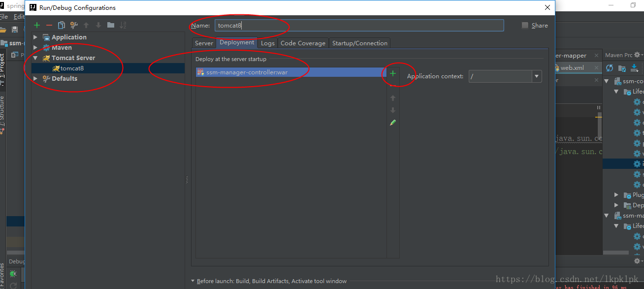This screenshot has width=644, height=289.
Task: Select Maven tree label
Action: coord(62,48)
